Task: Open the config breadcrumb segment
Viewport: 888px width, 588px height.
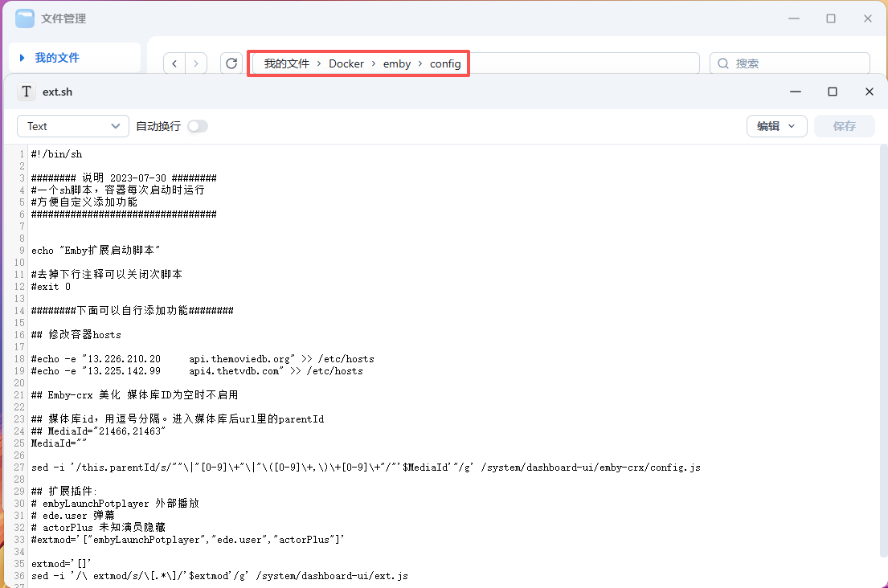Action: 445,63
